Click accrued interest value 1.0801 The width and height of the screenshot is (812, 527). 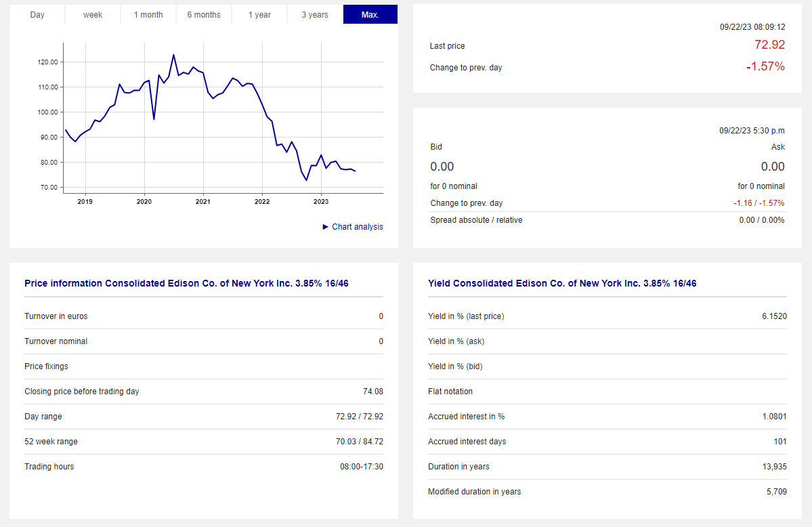774,417
